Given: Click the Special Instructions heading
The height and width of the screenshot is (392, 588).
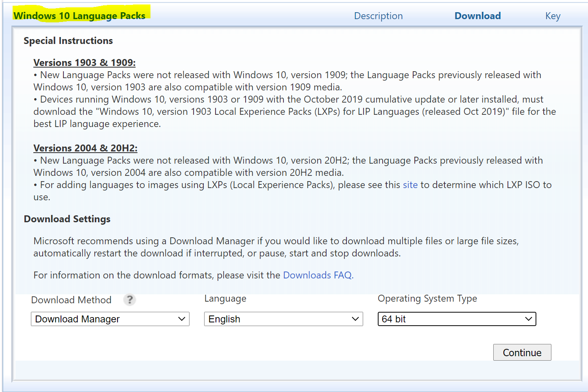Looking at the screenshot, I should tap(68, 41).
